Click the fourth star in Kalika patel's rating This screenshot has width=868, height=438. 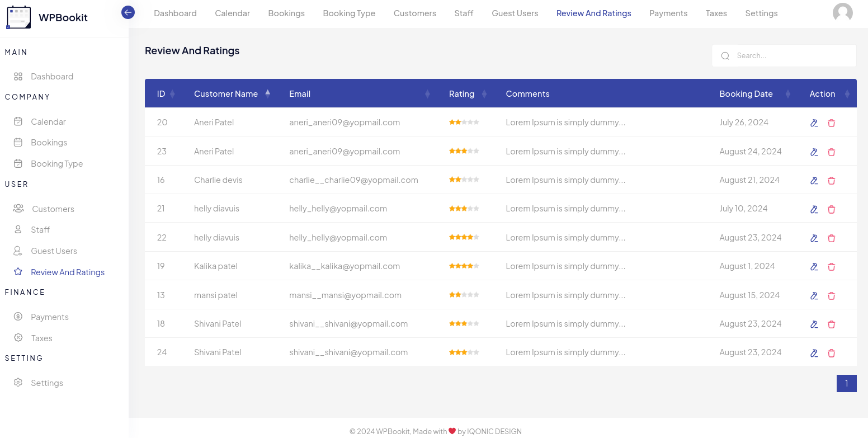point(470,266)
